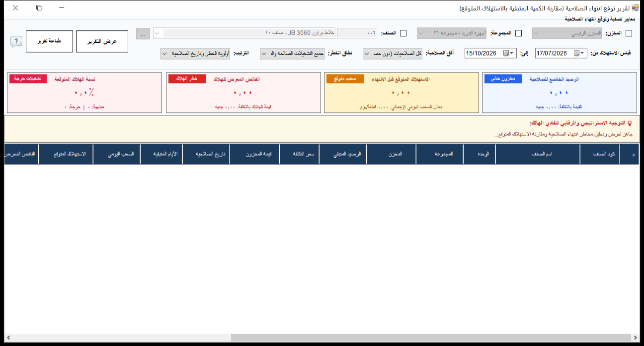This screenshot has width=644, height=346.
Task: Click the معدل السحب اليومي الإجمالي text
Action: pyautogui.click(x=402, y=107)
